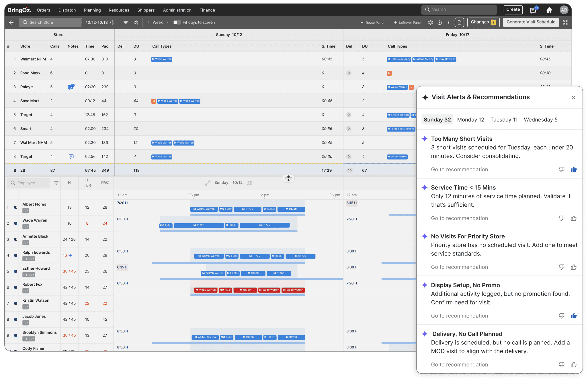Viewport: 588px width, 382px height.
Task: Thumbs up Service Time < 15 Mins
Action: coord(574,218)
